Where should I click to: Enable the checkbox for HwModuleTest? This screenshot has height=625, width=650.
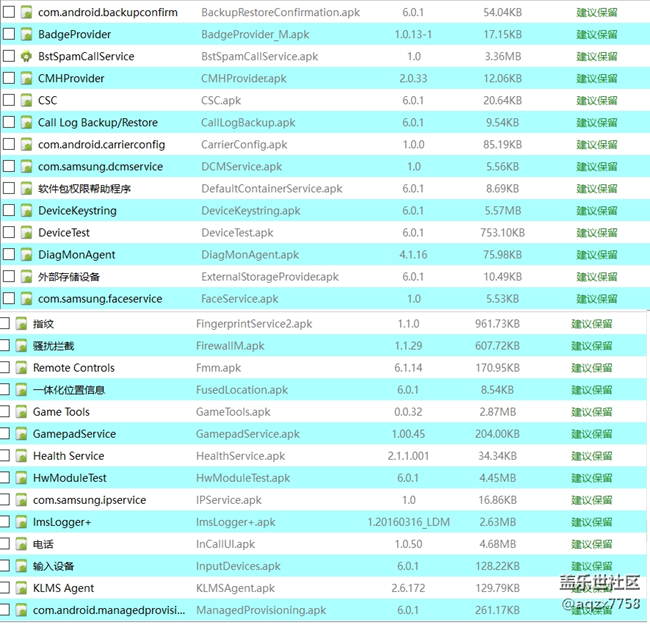click(5, 478)
